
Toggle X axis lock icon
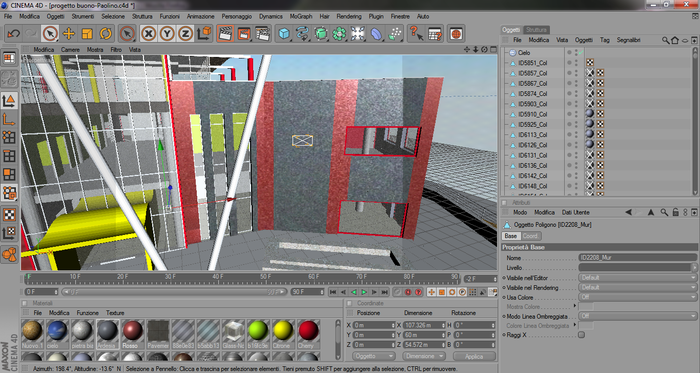[148, 33]
